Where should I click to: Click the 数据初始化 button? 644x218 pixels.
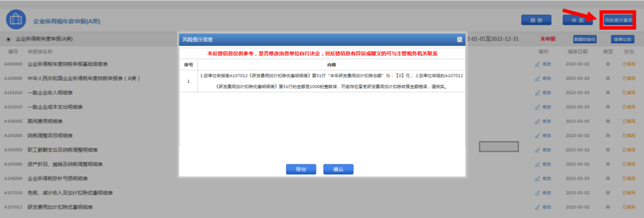[584, 39]
